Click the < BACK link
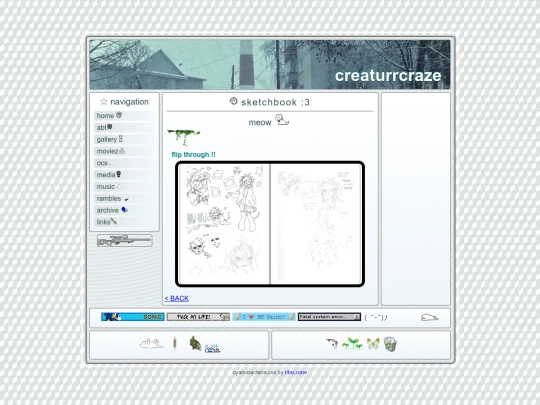The height and width of the screenshot is (405, 540). tap(177, 298)
